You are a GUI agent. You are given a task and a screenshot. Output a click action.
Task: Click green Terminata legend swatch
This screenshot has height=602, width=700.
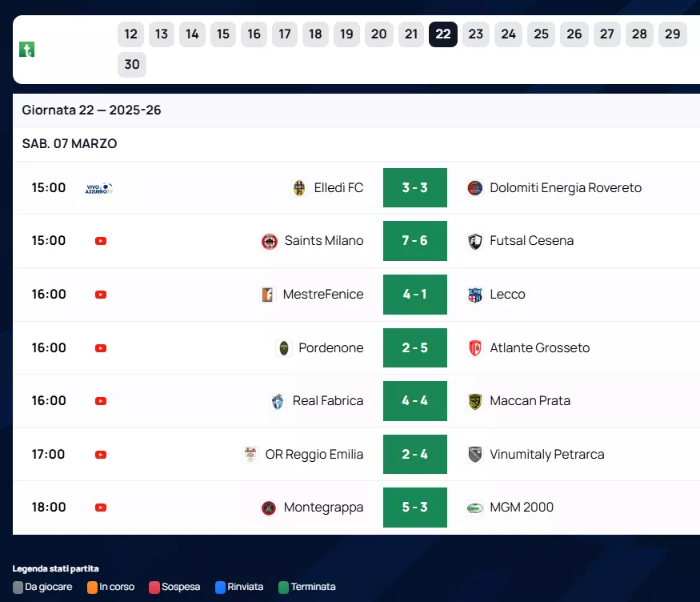283,588
